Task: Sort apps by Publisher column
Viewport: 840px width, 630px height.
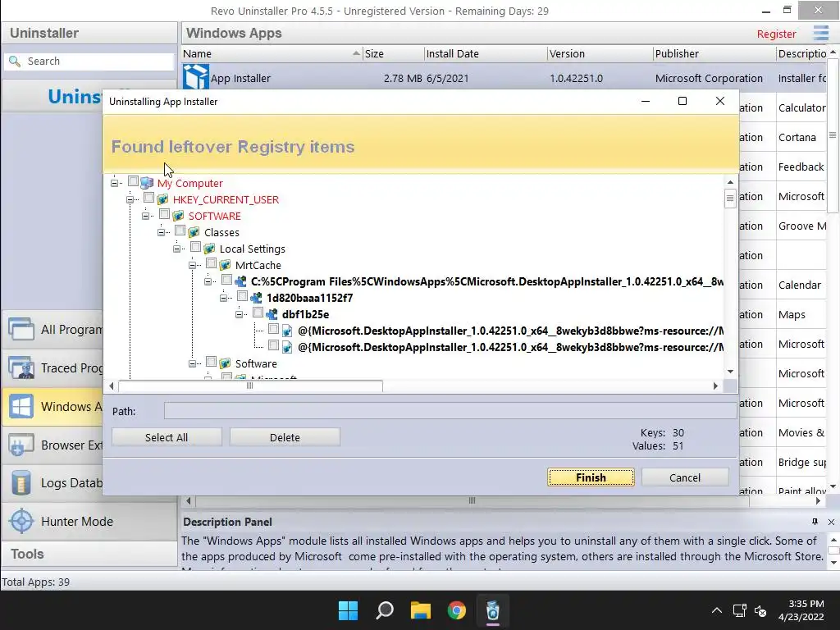Action: (x=714, y=53)
